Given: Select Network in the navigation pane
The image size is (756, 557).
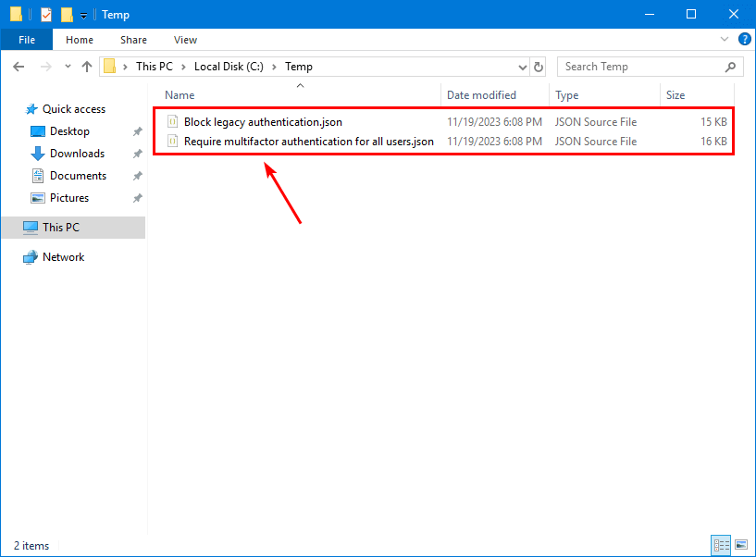Looking at the screenshot, I should point(63,257).
